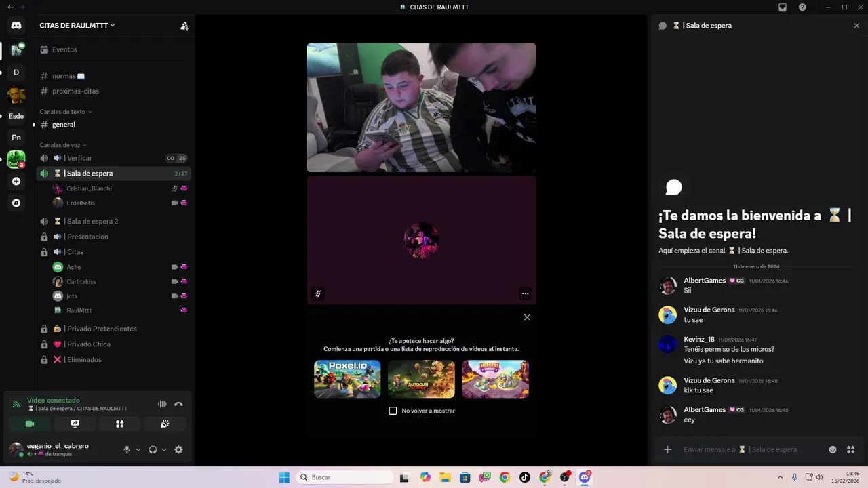Collapse the Canales de voz category
Screen dimensions: 868x488
(x=63, y=145)
